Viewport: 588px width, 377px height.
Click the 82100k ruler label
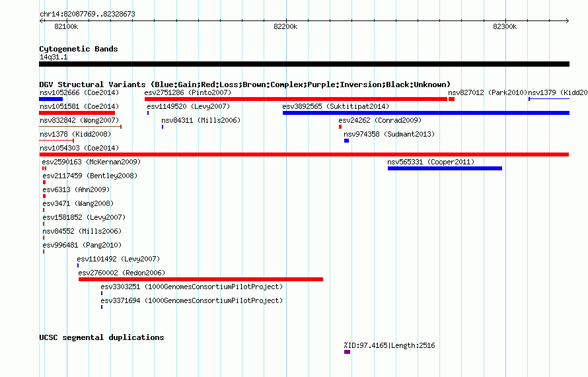[x=66, y=26]
